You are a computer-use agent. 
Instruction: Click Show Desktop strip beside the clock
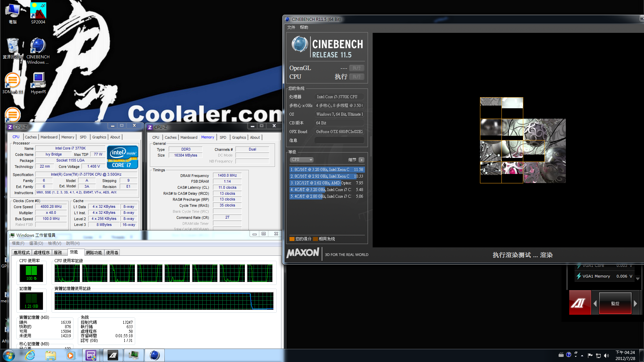pyautogui.click(x=641, y=355)
